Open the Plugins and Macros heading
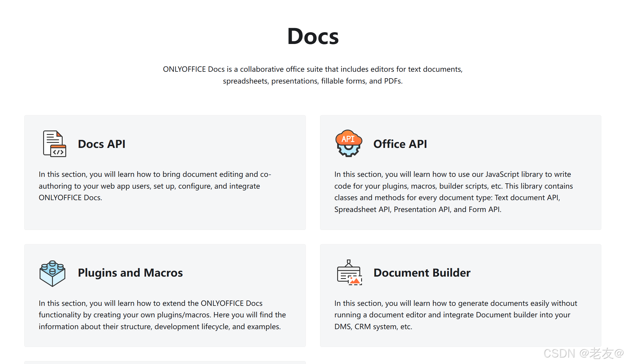 (130, 273)
